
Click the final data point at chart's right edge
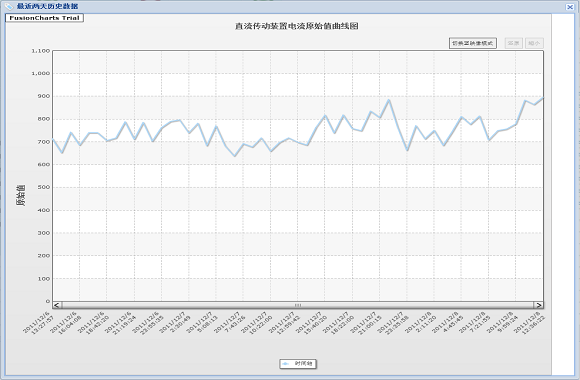543,98
